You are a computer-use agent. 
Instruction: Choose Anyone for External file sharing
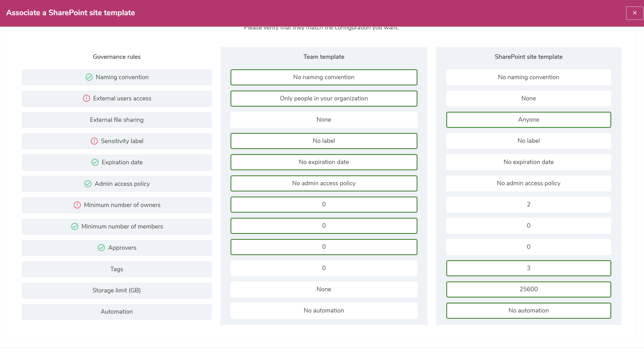[x=528, y=120]
